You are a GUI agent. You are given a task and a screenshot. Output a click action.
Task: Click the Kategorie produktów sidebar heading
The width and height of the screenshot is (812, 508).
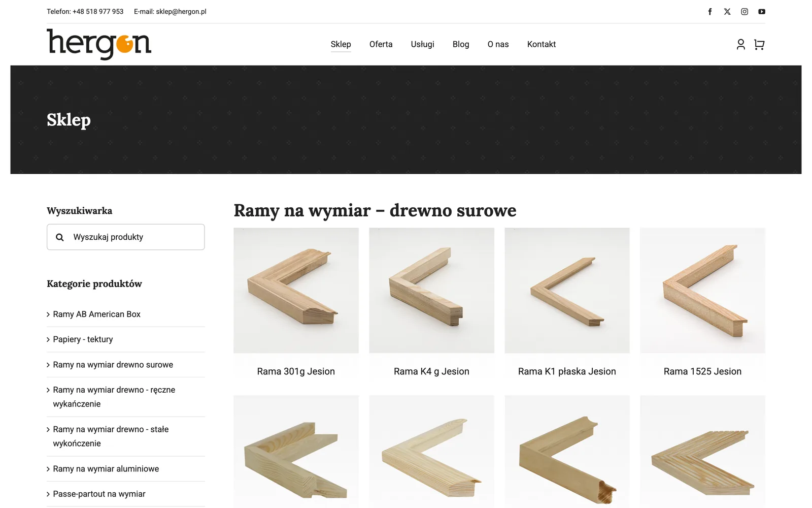(x=94, y=284)
